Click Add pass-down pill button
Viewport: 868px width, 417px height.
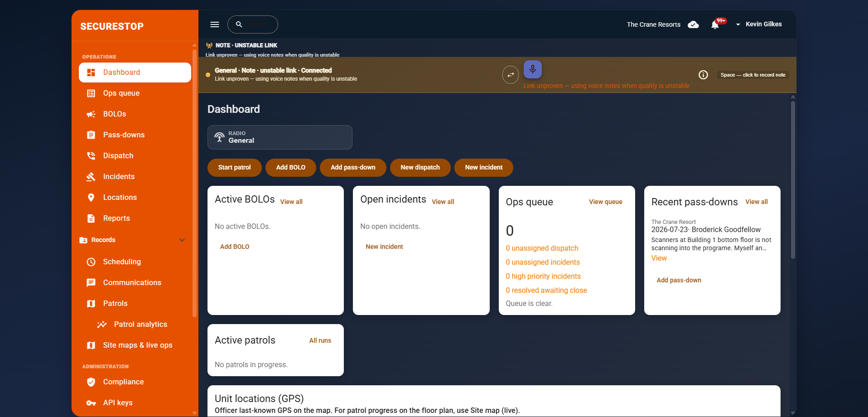point(353,168)
